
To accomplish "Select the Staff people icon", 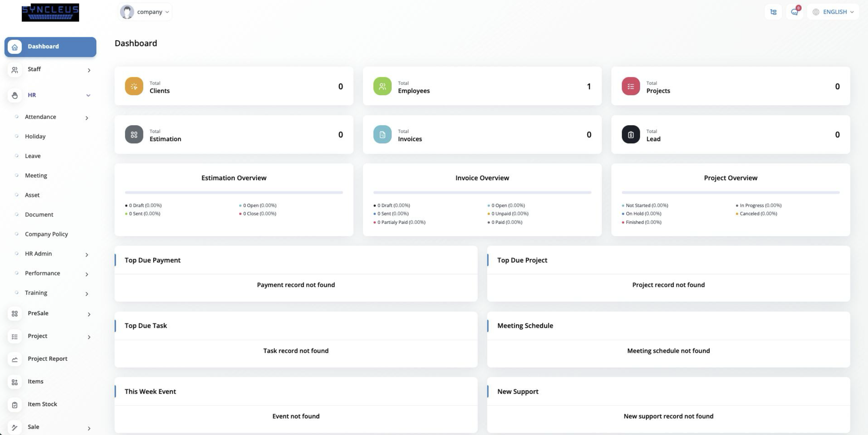I will tap(15, 70).
